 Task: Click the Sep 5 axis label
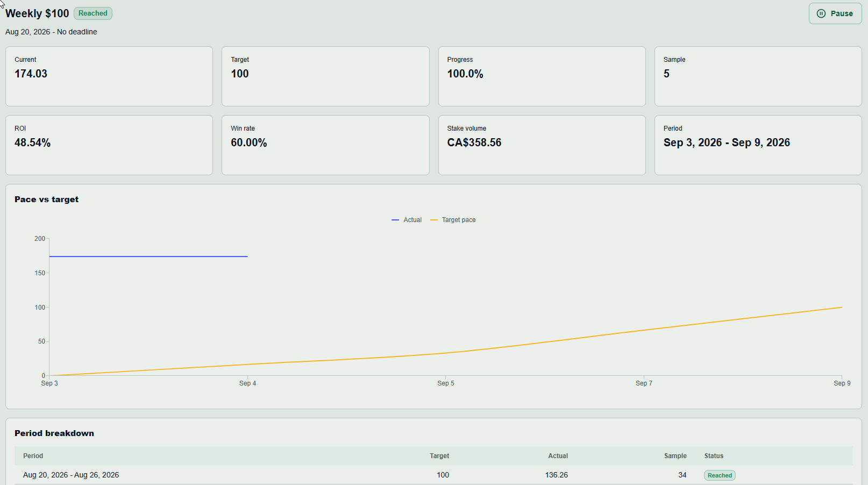[x=446, y=383]
